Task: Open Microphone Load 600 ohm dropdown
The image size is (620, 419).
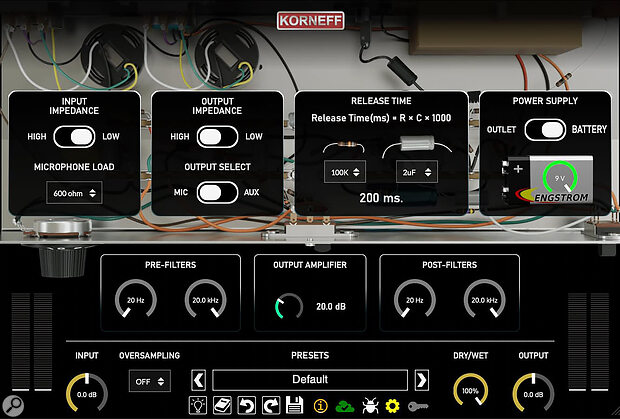Action: [74, 193]
